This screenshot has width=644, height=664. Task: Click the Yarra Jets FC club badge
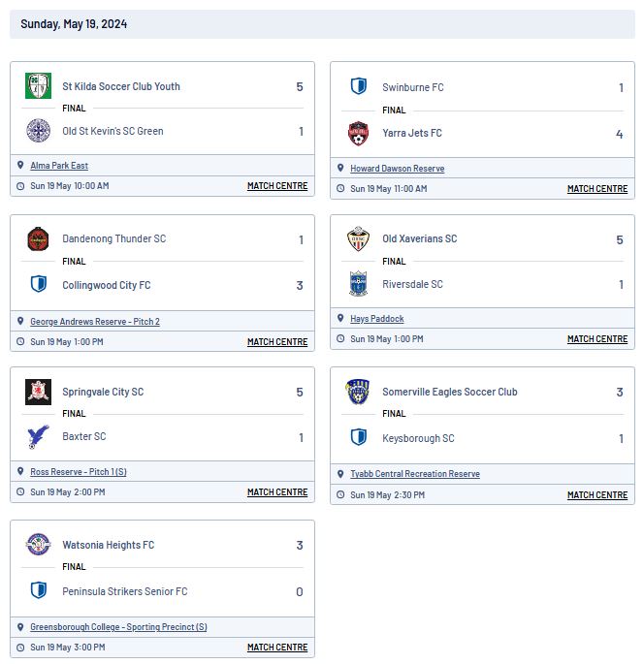click(x=359, y=134)
